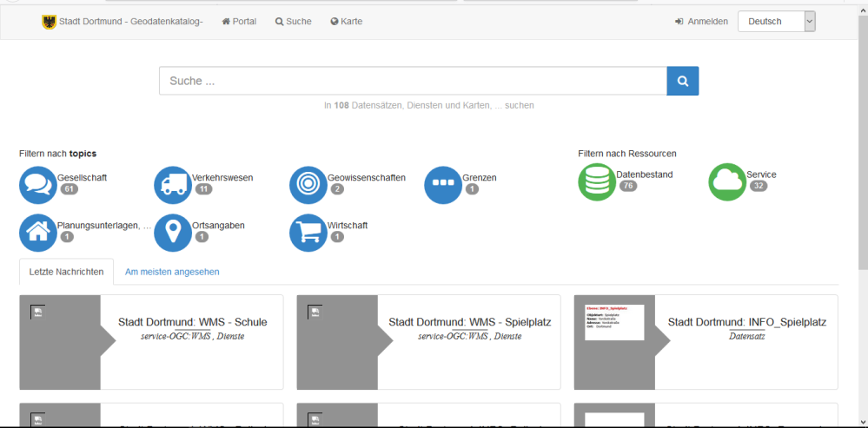The width and height of the screenshot is (868, 428).
Task: Open Stadt Dortmund: INFO_Spielplatz record
Action: [747, 322]
